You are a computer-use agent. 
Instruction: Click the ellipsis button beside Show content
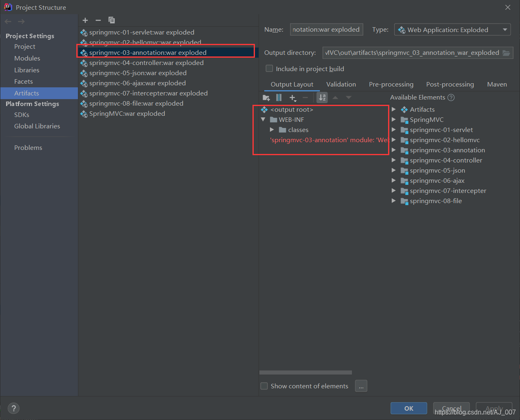tap(361, 386)
